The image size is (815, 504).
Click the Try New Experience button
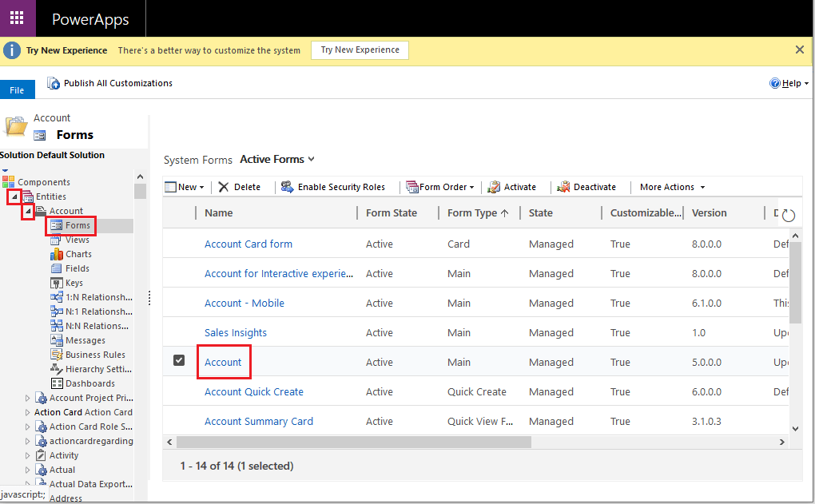[360, 50]
